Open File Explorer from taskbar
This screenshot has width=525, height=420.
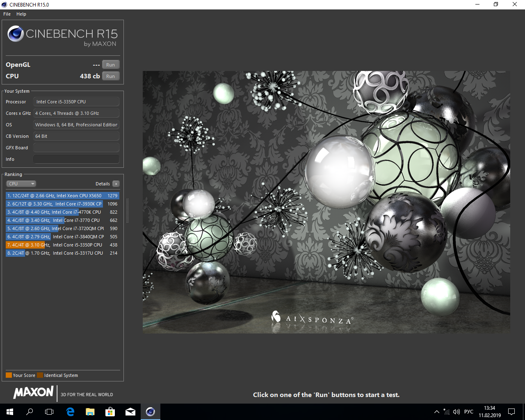coord(90,412)
